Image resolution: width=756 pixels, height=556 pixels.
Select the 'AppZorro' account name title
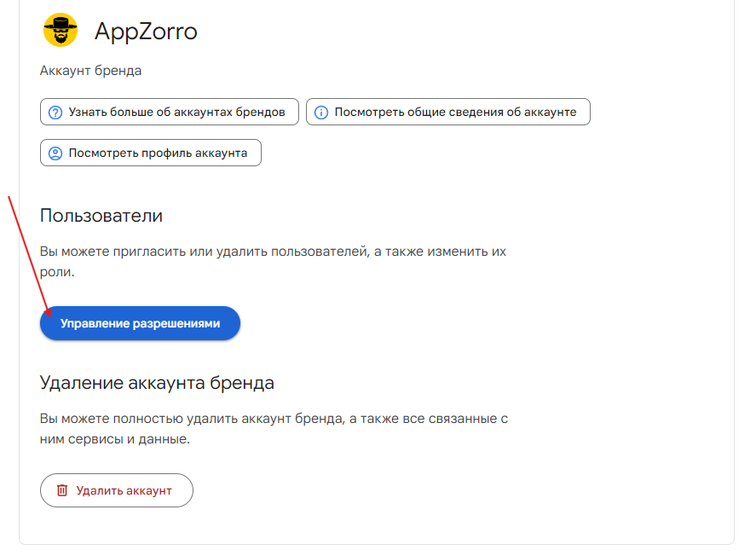[146, 32]
